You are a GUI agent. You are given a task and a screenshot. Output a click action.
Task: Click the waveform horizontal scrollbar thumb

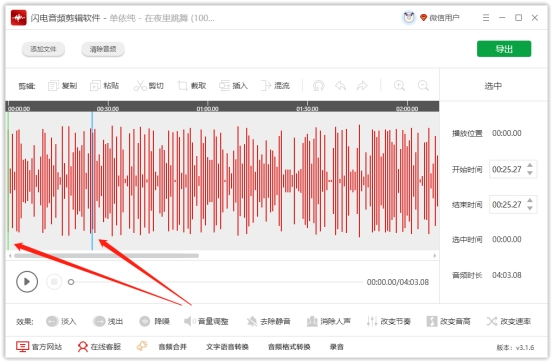pos(106,255)
